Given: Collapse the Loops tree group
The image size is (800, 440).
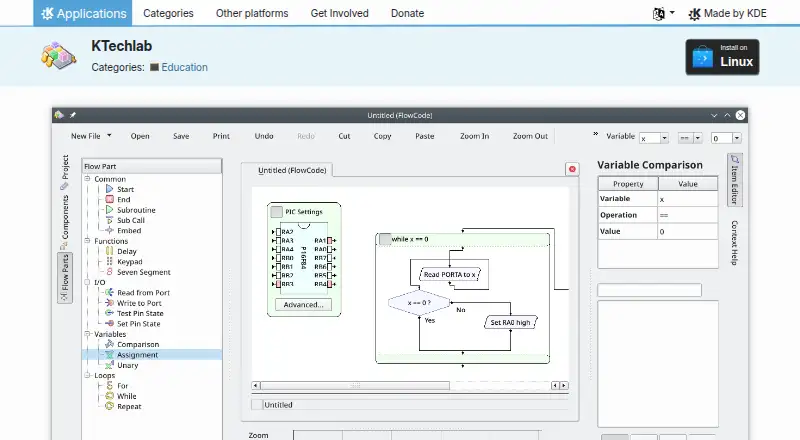Looking at the screenshot, I should tap(87, 375).
